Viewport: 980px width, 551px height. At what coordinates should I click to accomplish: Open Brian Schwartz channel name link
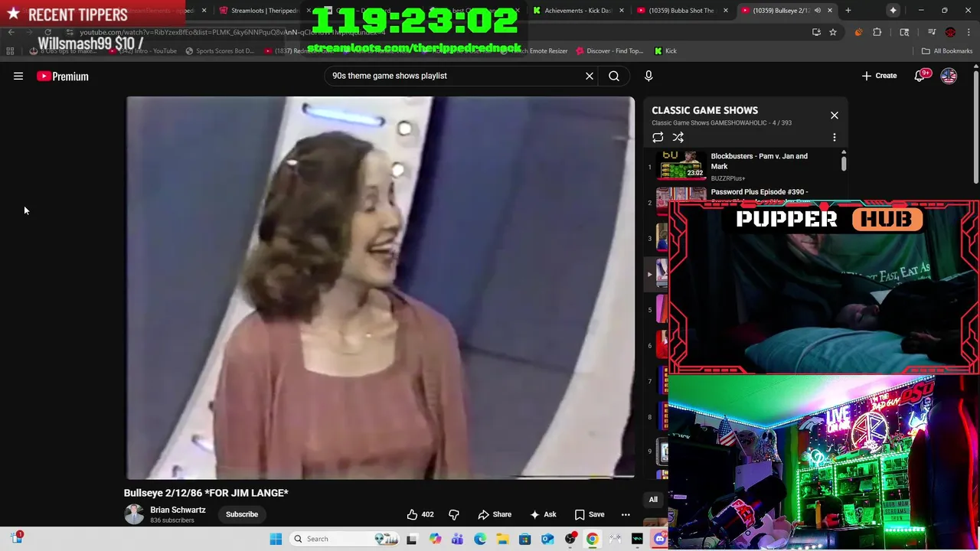(178, 510)
